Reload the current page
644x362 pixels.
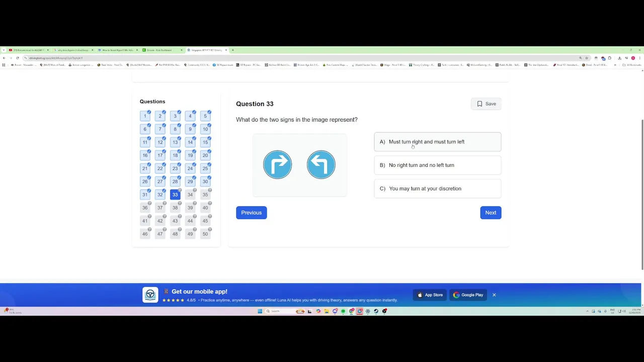[18, 58]
